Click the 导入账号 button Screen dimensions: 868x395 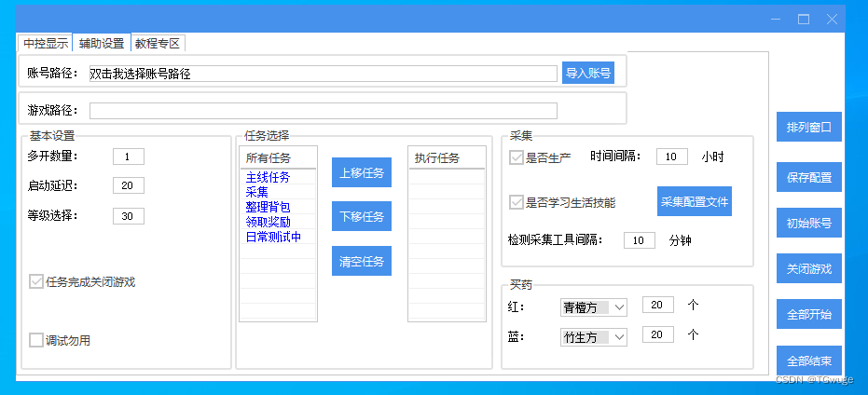pos(588,73)
